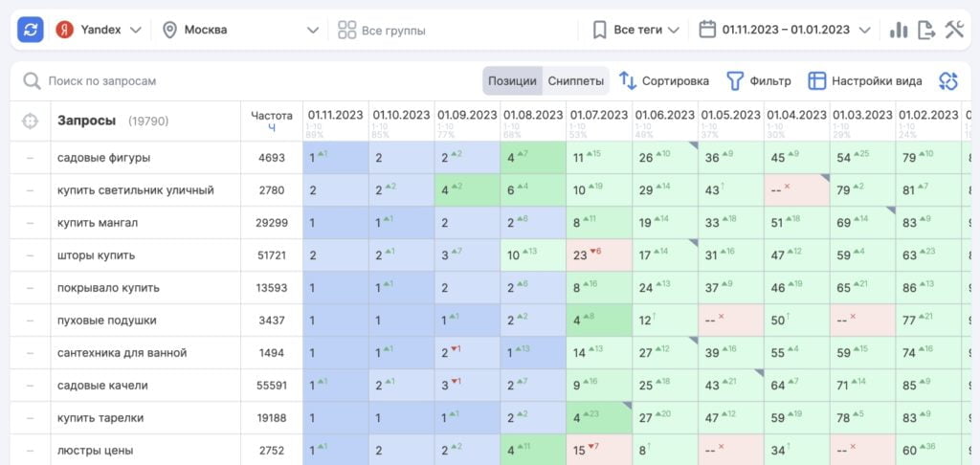The width and height of the screenshot is (980, 465).
Task: Open the Фильтр button
Action: 759,81
